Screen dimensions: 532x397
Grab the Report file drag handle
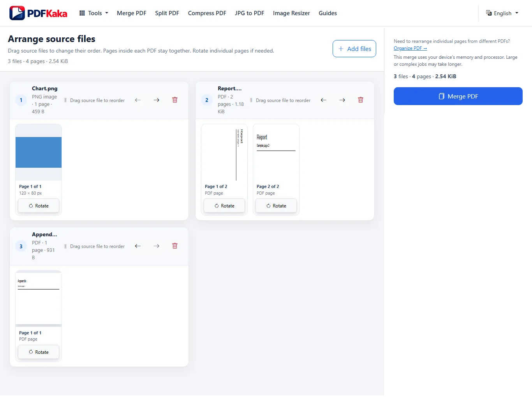tap(251, 100)
